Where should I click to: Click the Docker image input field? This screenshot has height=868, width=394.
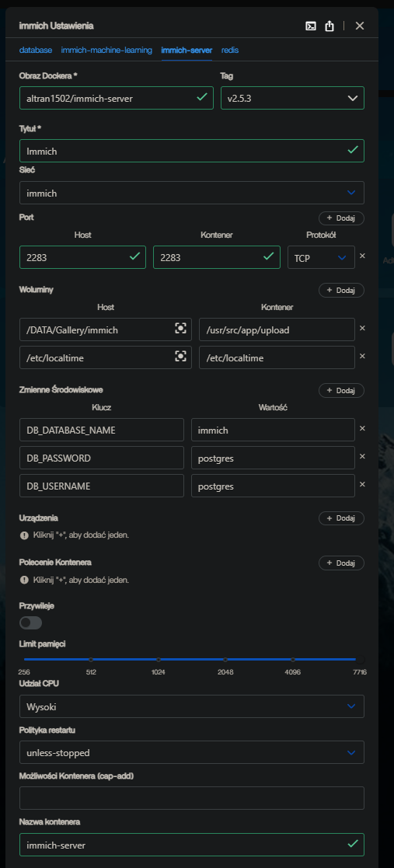117,98
